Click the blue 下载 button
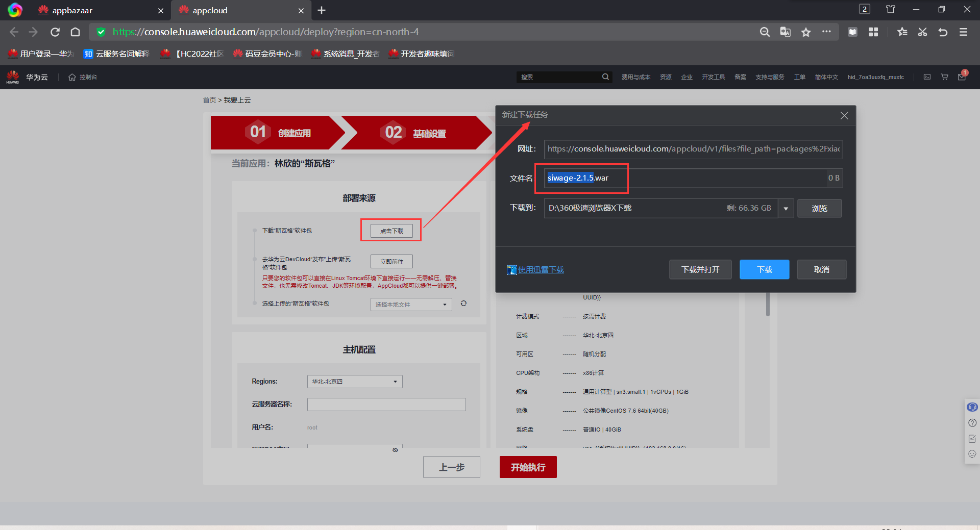980x530 pixels. (764, 269)
